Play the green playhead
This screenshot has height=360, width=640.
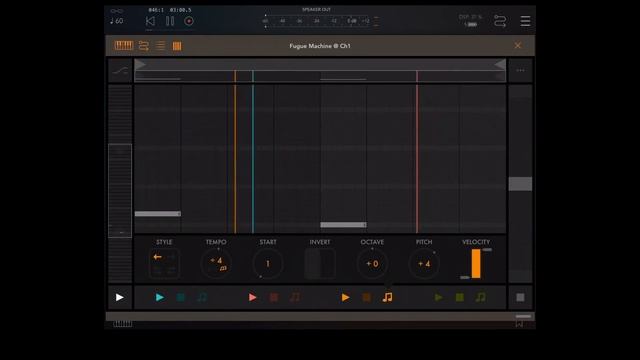438,297
